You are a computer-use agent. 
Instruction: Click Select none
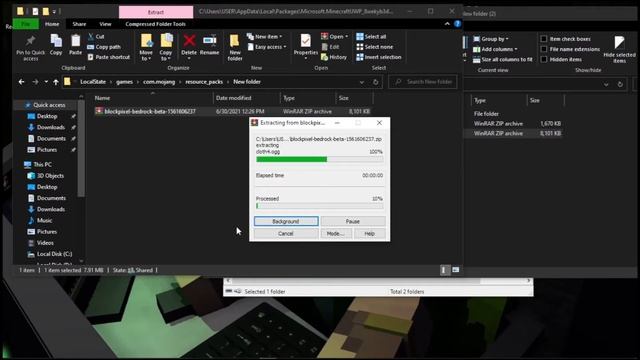point(375,47)
